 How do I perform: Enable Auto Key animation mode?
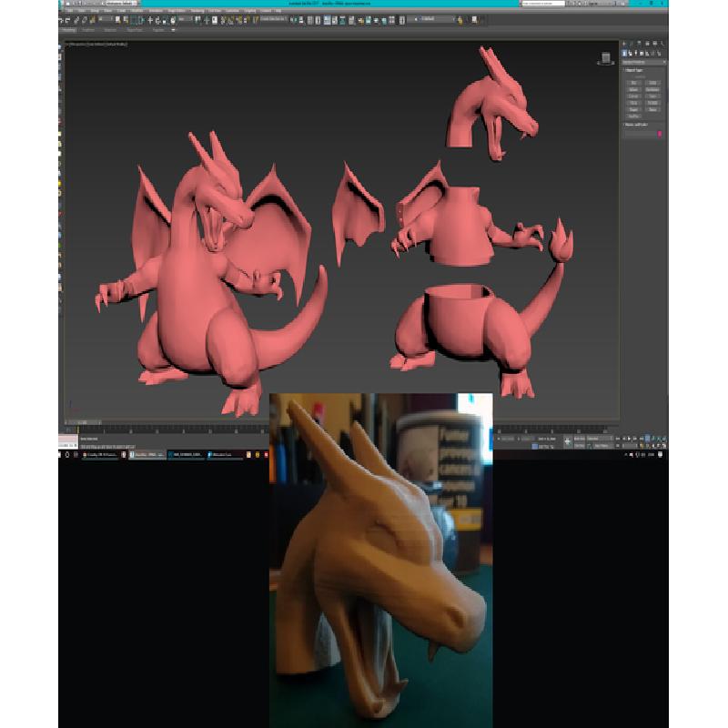580,439
